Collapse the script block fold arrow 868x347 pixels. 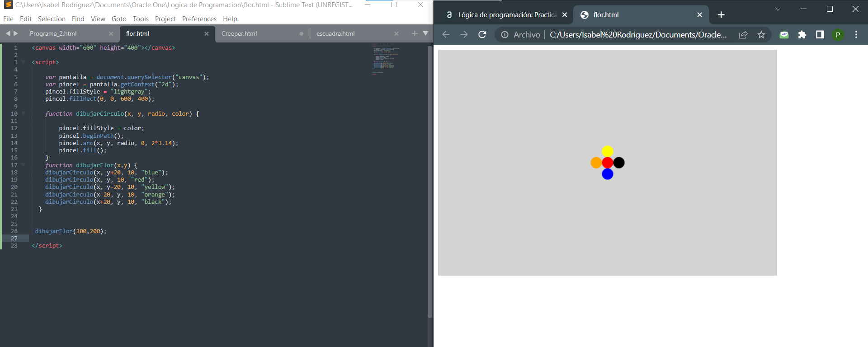pos(23,62)
